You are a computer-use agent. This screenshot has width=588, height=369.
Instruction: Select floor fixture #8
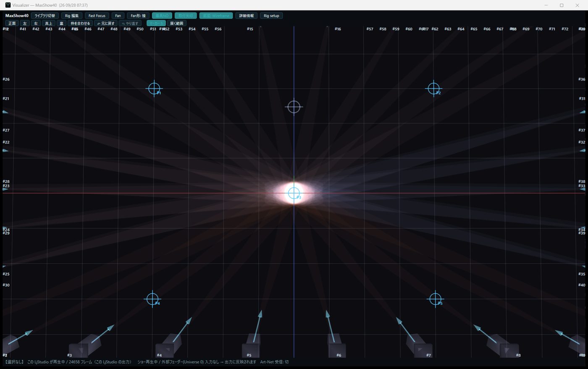pyautogui.click(x=503, y=345)
